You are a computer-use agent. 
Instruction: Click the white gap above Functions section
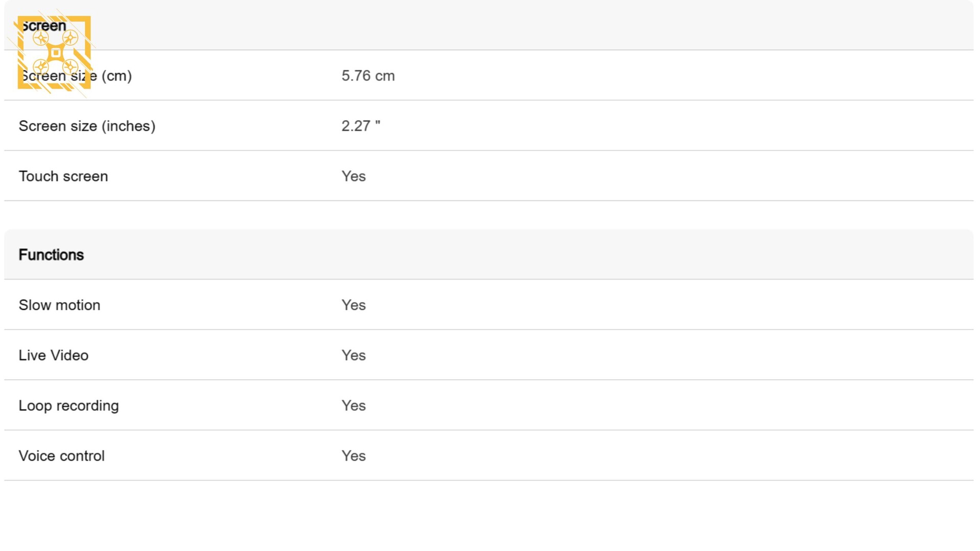click(489, 215)
